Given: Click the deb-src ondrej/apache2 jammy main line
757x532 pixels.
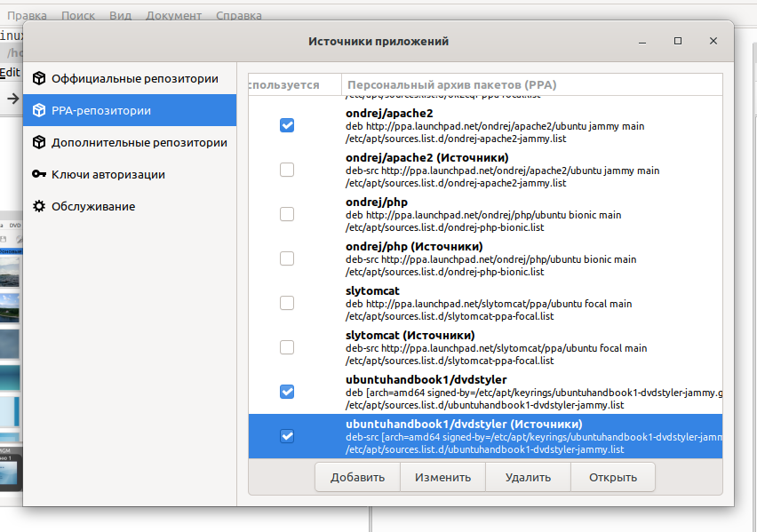Looking at the screenshot, I should pyautogui.click(x=503, y=171).
